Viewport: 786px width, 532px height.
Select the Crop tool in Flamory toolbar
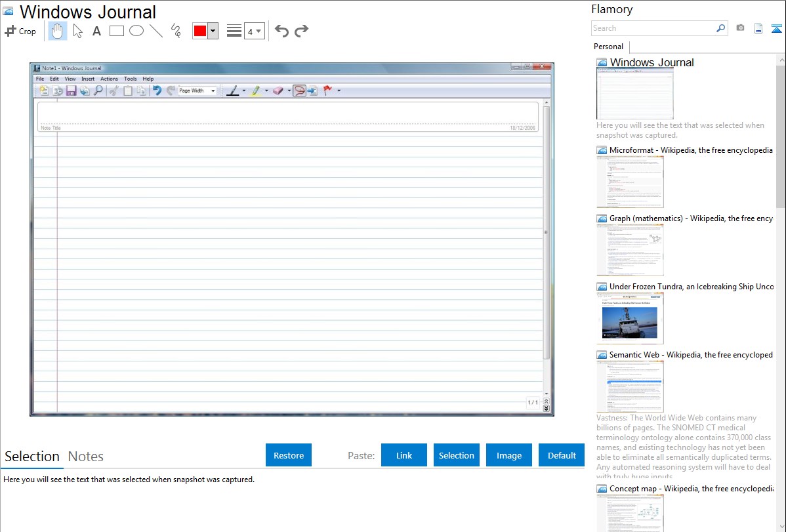tap(20, 31)
